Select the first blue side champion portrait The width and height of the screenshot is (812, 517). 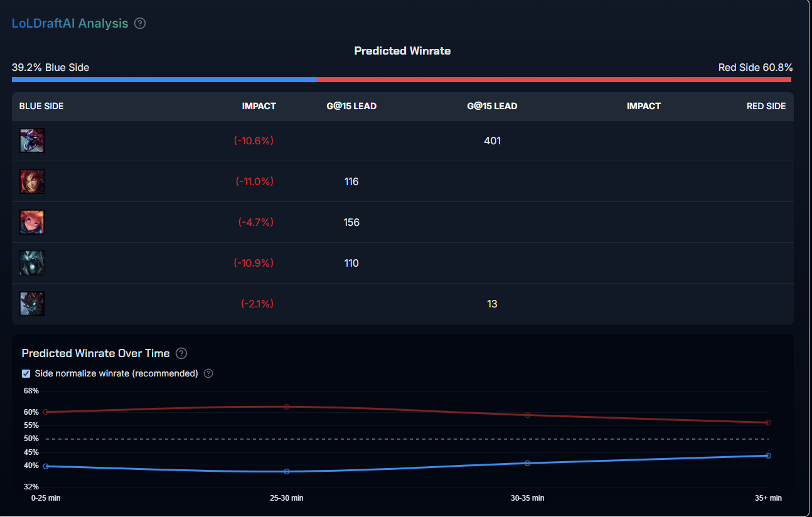point(32,141)
